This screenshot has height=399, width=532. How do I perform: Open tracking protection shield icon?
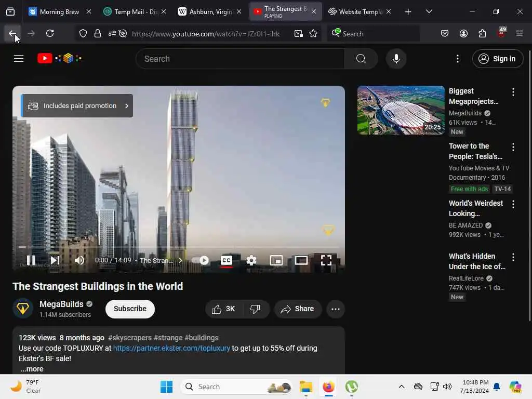(x=83, y=33)
